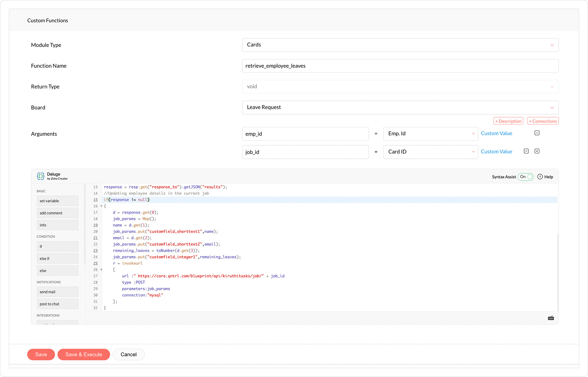
Task: Toggle Syntax Assist switch off
Action: point(526,177)
